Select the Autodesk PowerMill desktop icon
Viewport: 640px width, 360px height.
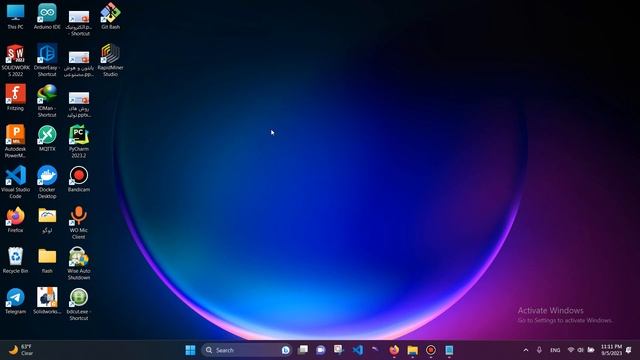pyautogui.click(x=16, y=142)
